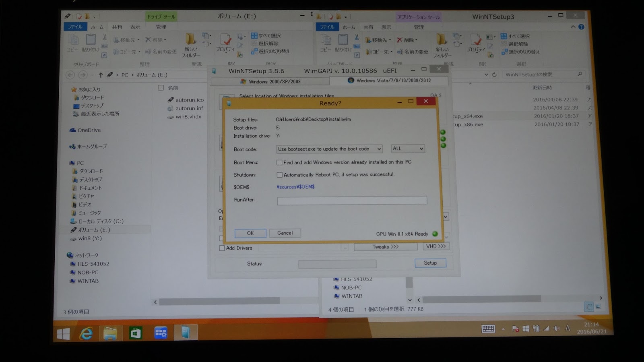Click the Tweaks >>> button
The width and height of the screenshot is (644, 362).
pos(385,247)
